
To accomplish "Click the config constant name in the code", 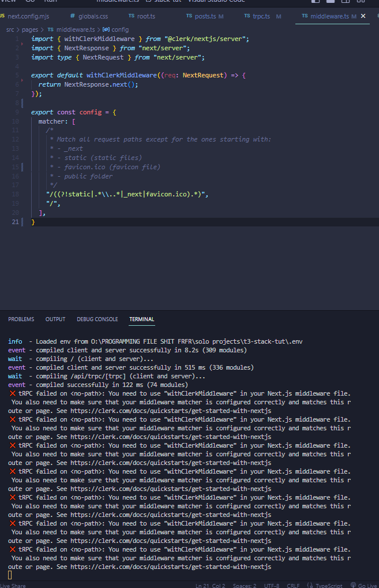I will (x=90, y=112).
